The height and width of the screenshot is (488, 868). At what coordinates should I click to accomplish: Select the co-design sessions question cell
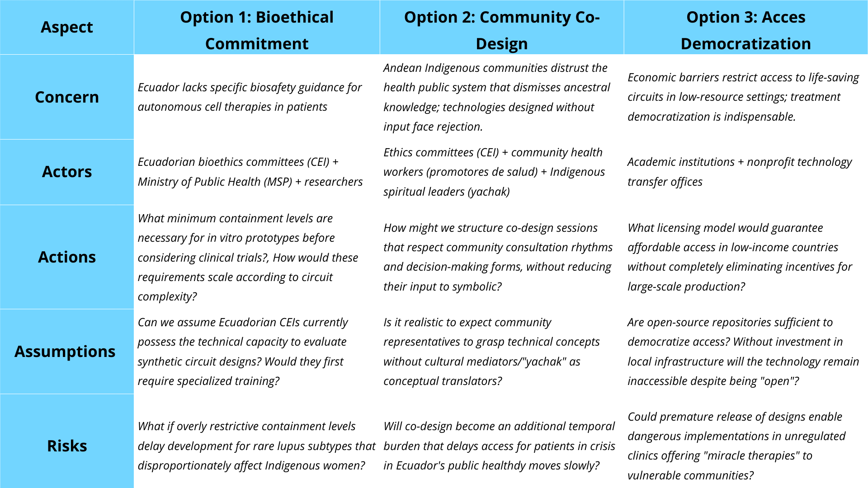pos(498,257)
